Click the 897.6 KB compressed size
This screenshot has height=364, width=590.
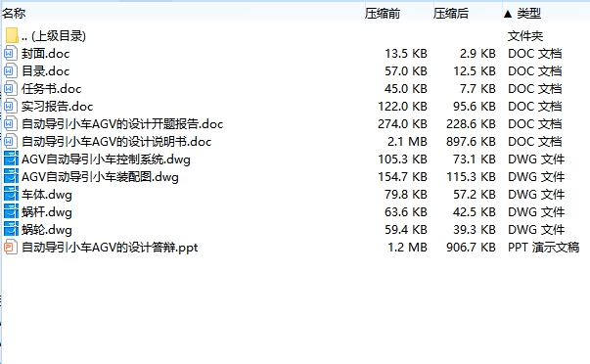coord(471,142)
